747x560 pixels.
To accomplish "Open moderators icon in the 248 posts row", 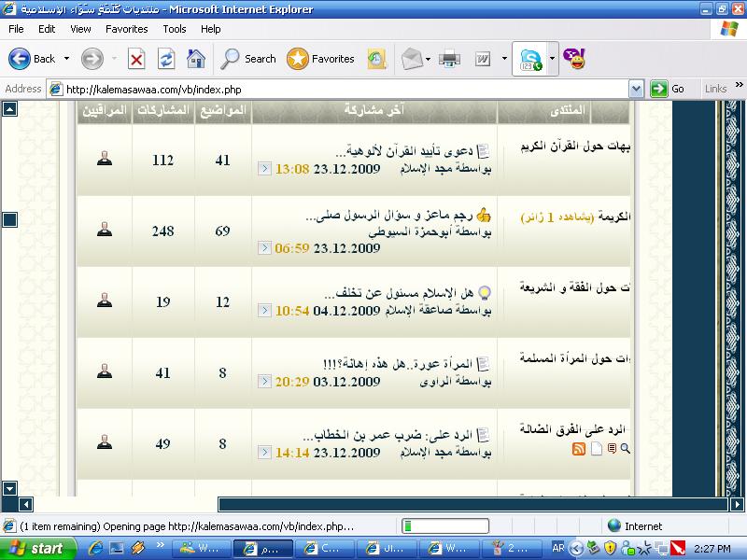I will (x=105, y=231).
